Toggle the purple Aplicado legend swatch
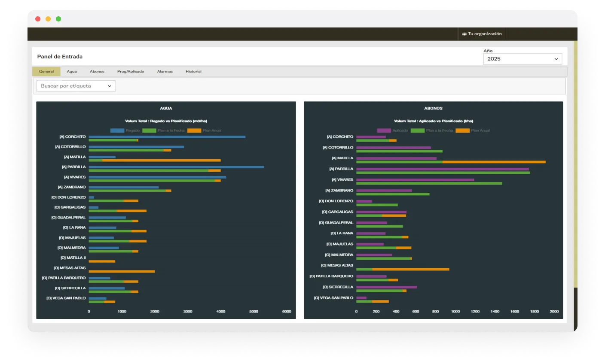The width and height of the screenshot is (605, 364). tap(384, 130)
